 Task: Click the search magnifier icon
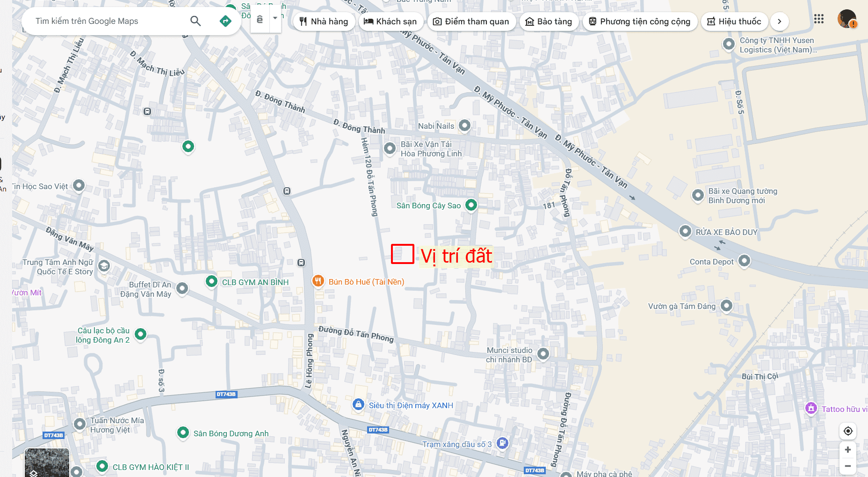click(x=195, y=21)
